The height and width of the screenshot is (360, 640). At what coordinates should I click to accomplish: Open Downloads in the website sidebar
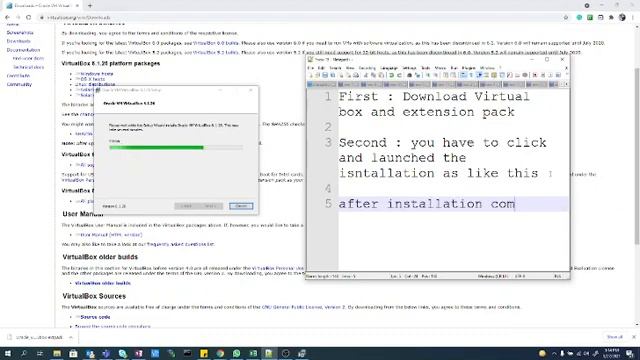pyautogui.click(x=18, y=41)
